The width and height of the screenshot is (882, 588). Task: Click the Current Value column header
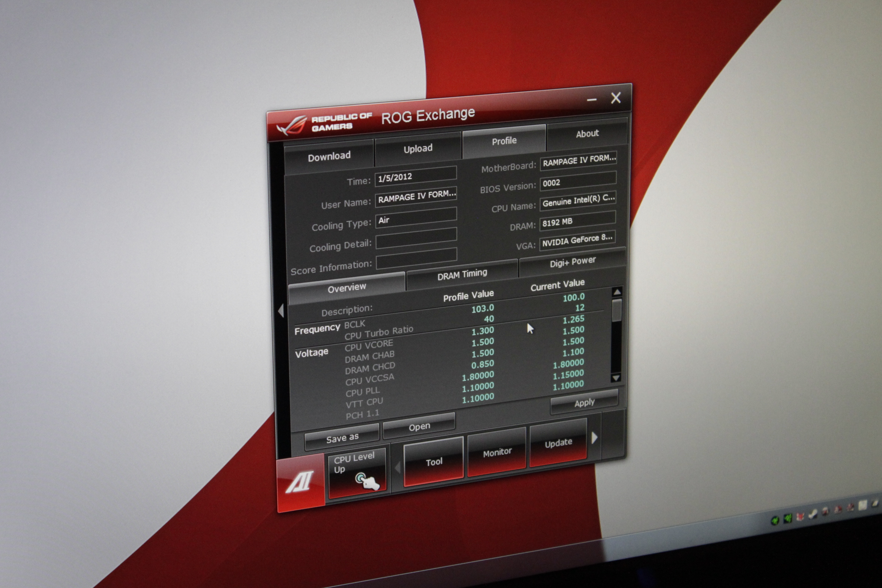click(557, 285)
